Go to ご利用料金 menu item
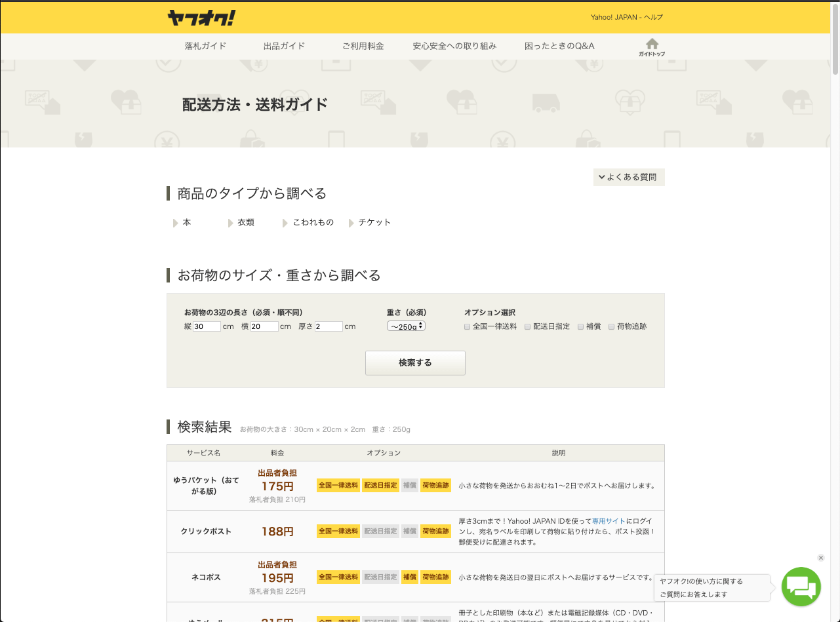Image resolution: width=840 pixels, height=622 pixels. (x=363, y=46)
